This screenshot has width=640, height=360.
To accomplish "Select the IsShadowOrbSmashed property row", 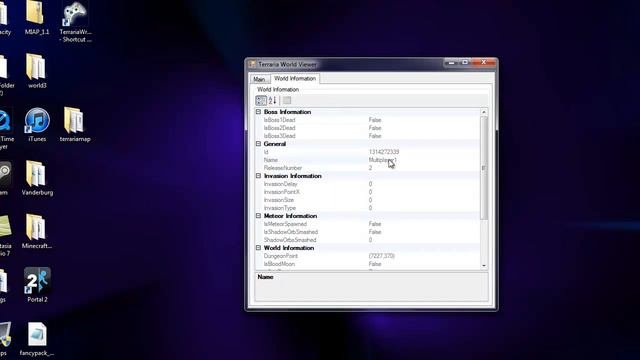I will tap(367, 232).
